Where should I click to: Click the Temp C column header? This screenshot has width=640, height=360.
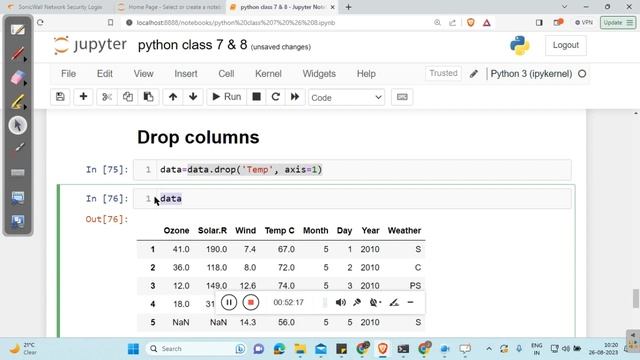[x=279, y=231]
